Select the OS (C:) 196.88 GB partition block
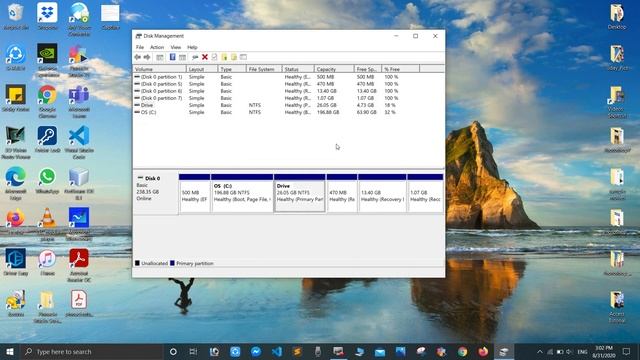Screen dimensions: 640x360 (242, 193)
